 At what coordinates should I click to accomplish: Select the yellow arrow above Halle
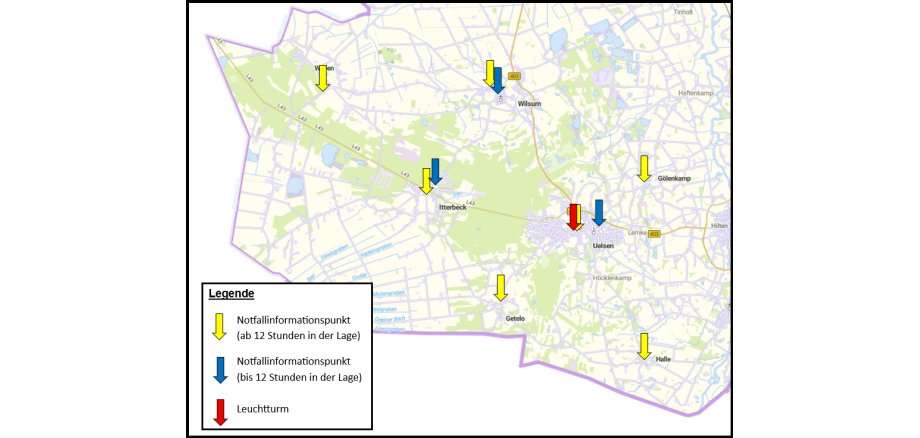[x=644, y=346]
